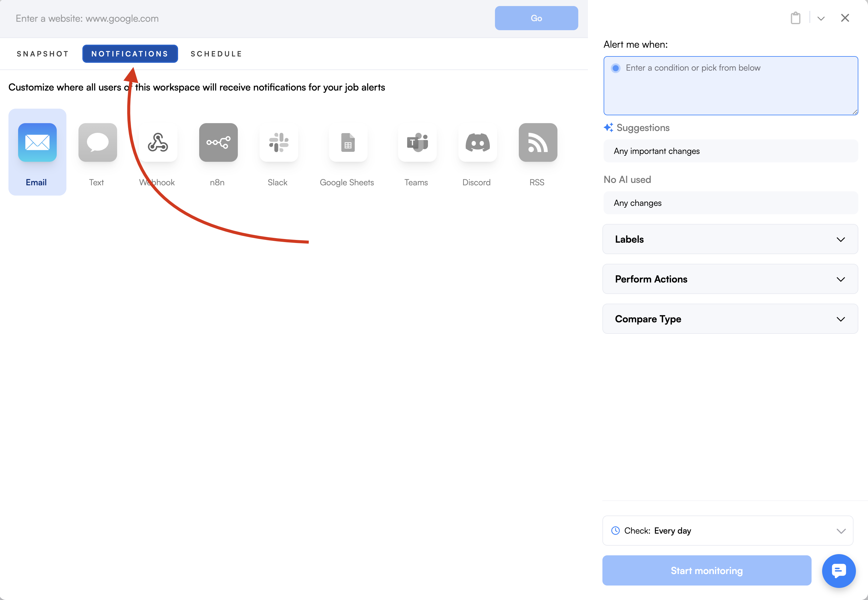This screenshot has width=868, height=600.
Task: Pick the n8n integration icon
Action: (218, 142)
